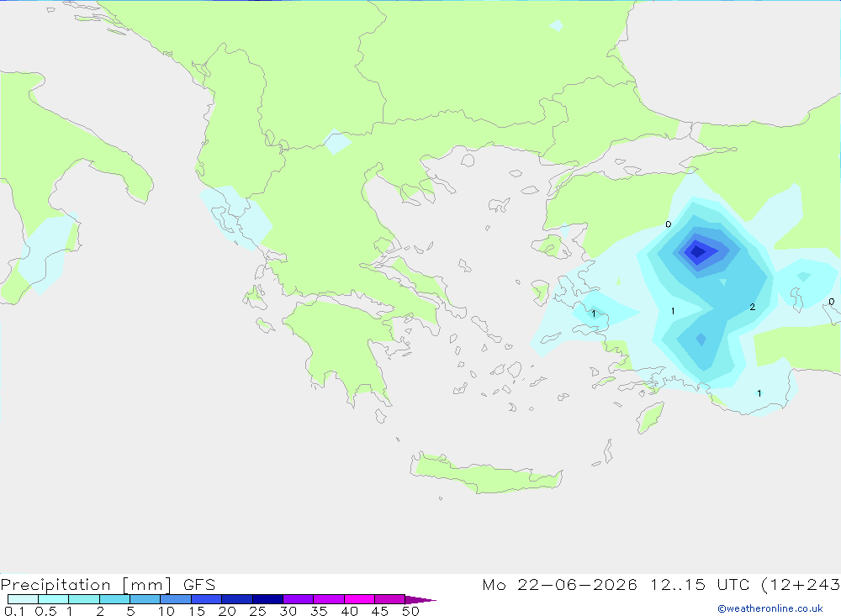Image resolution: width=841 pixels, height=616 pixels.
Task: Click the 'Precipitation [mm] GFS' title text
Action: click(x=108, y=584)
